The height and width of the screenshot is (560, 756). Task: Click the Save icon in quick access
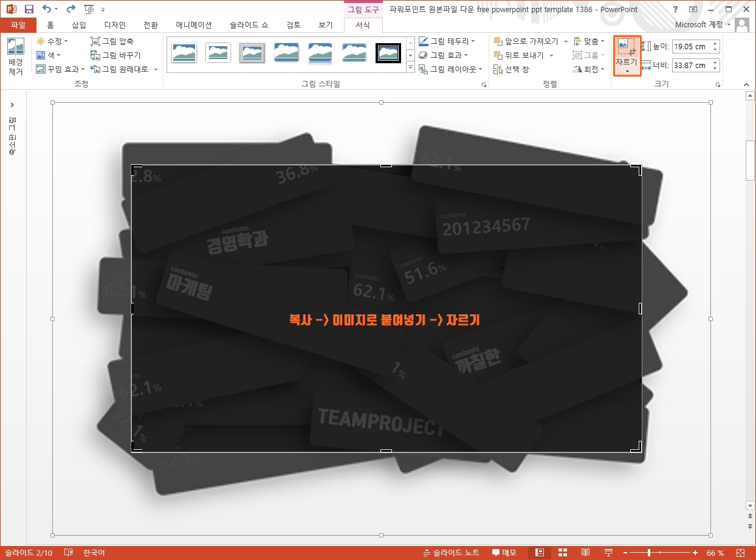click(29, 9)
